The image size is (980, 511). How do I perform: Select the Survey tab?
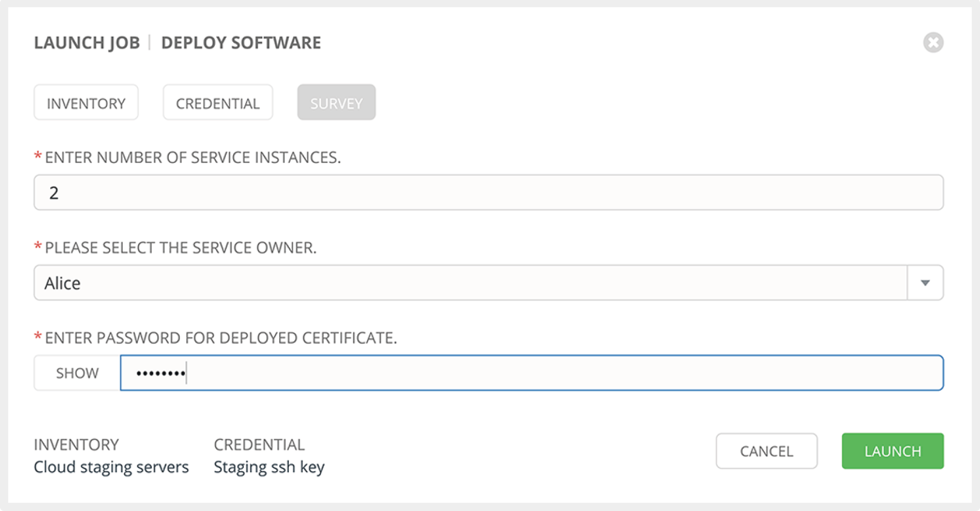pos(336,103)
